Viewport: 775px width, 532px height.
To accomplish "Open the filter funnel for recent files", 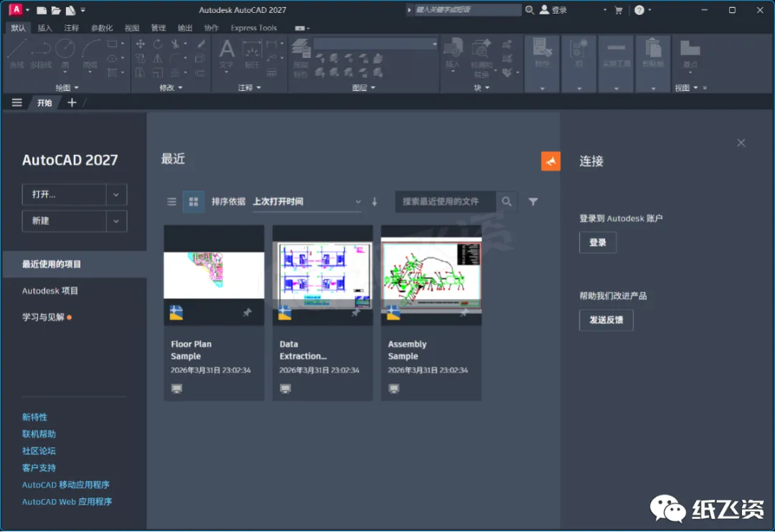I will pyautogui.click(x=532, y=201).
